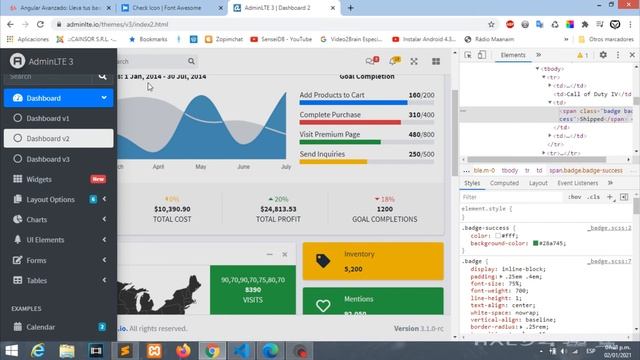The image size is (640, 360).
Task: Click the #28a745 green color swatch
Action: [536, 243]
